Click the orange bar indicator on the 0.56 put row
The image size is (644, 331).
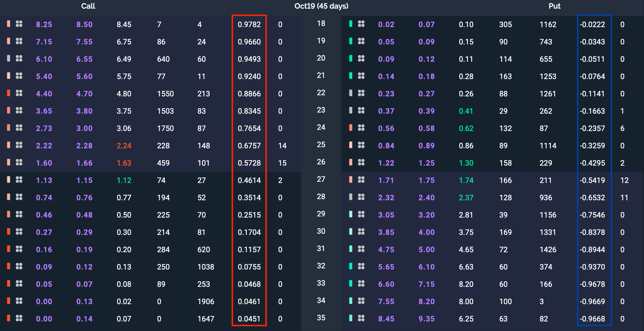coord(351,128)
